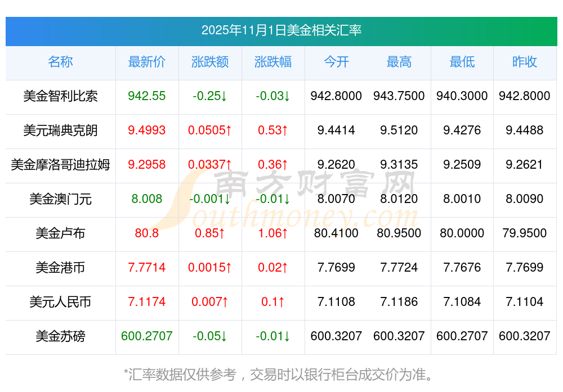The height and width of the screenshot is (392, 563).
Task: Select the 最高 column header
Action: (x=399, y=62)
